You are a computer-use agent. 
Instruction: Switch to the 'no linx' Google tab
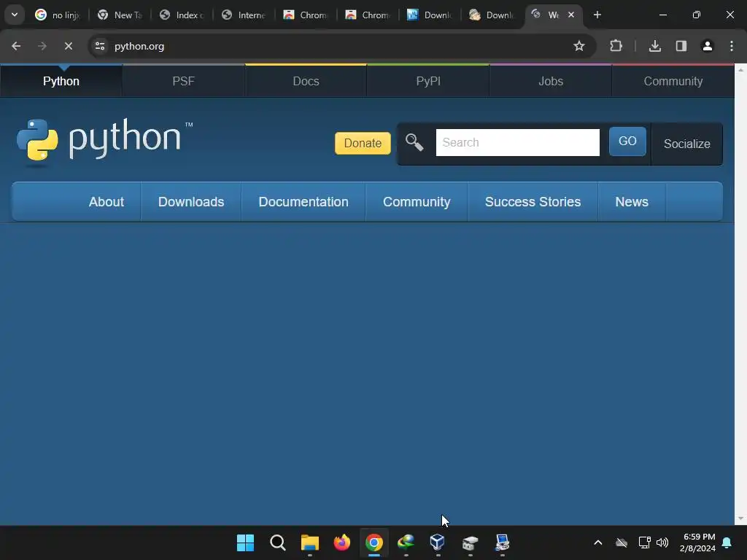tap(57, 15)
